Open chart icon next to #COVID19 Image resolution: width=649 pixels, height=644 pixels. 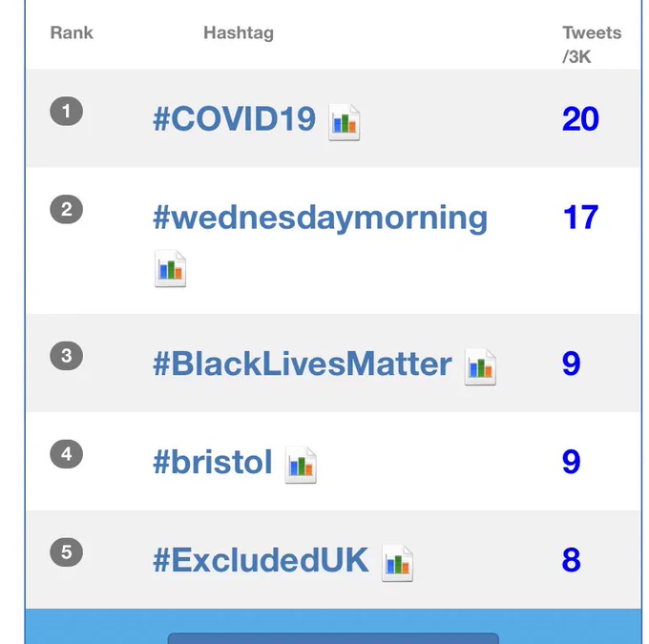pyautogui.click(x=344, y=122)
